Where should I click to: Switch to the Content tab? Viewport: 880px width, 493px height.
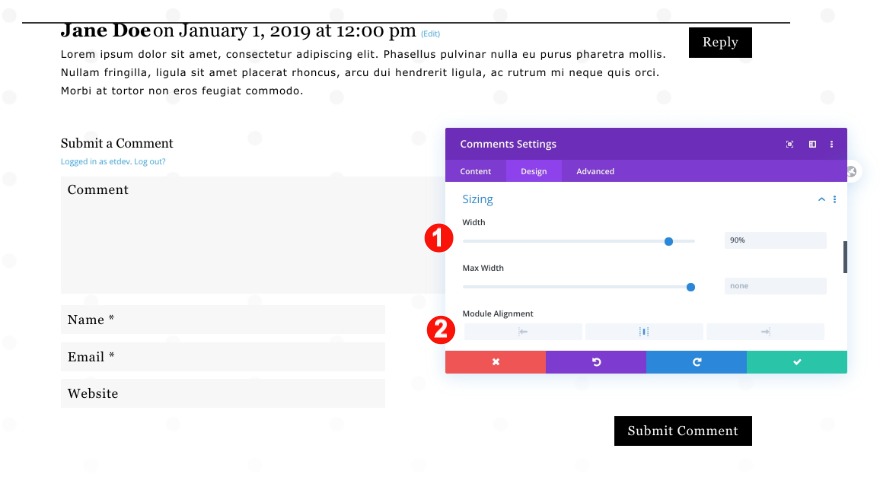point(476,172)
